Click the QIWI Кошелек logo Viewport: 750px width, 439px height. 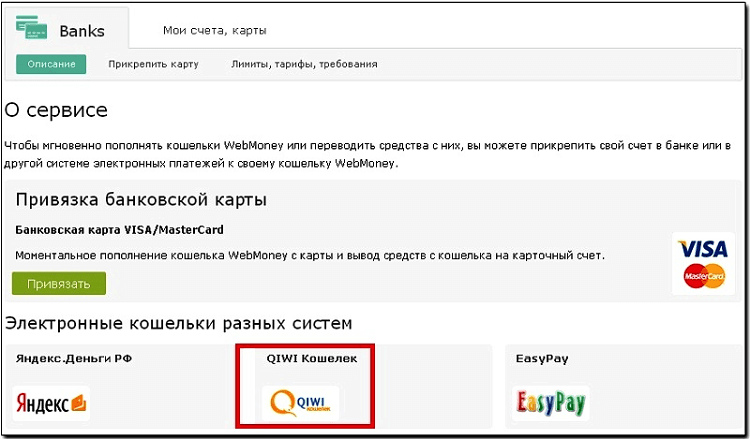300,404
